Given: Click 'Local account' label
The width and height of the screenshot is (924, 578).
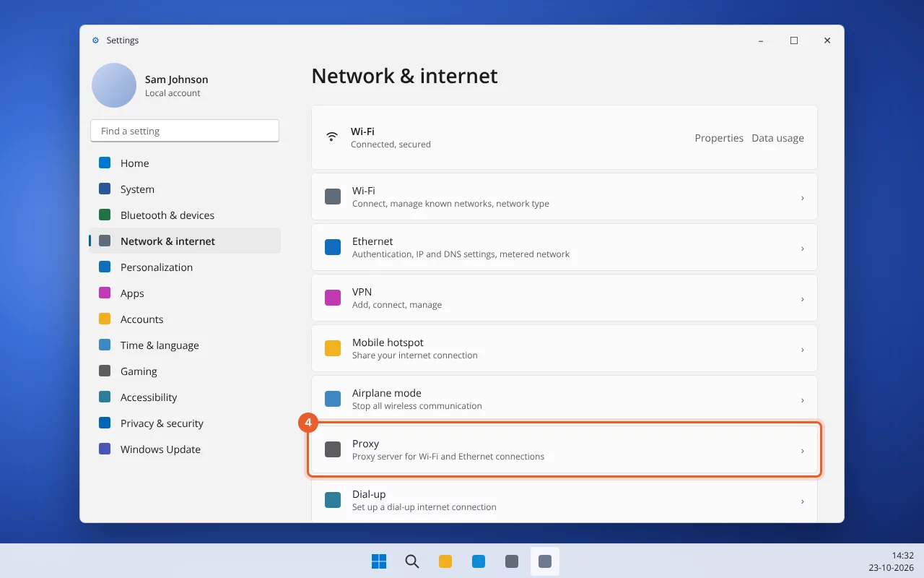Looking at the screenshot, I should tap(173, 93).
